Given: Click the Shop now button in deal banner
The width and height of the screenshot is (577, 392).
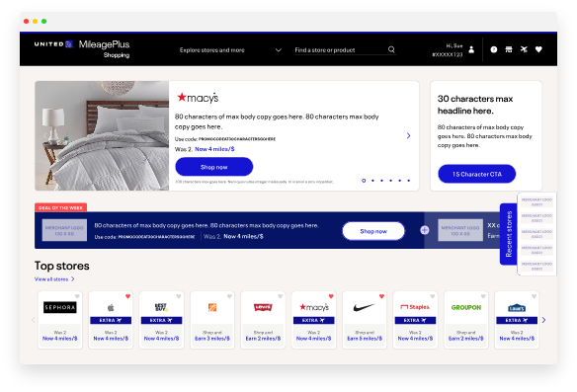Looking at the screenshot, I should coord(373,231).
